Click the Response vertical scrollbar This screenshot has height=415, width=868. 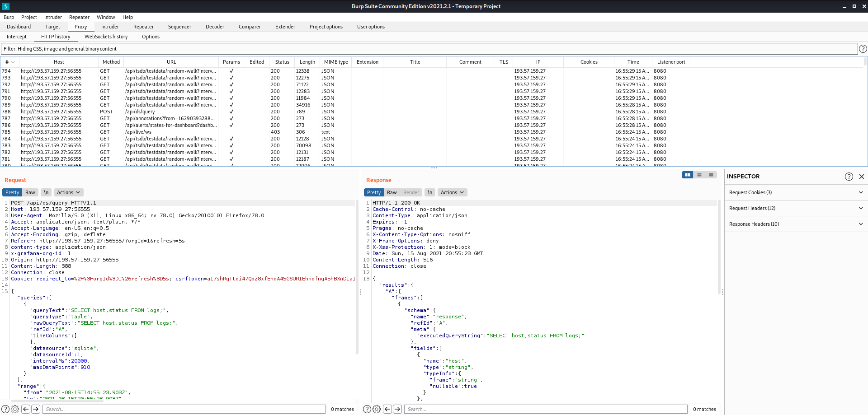719,247
